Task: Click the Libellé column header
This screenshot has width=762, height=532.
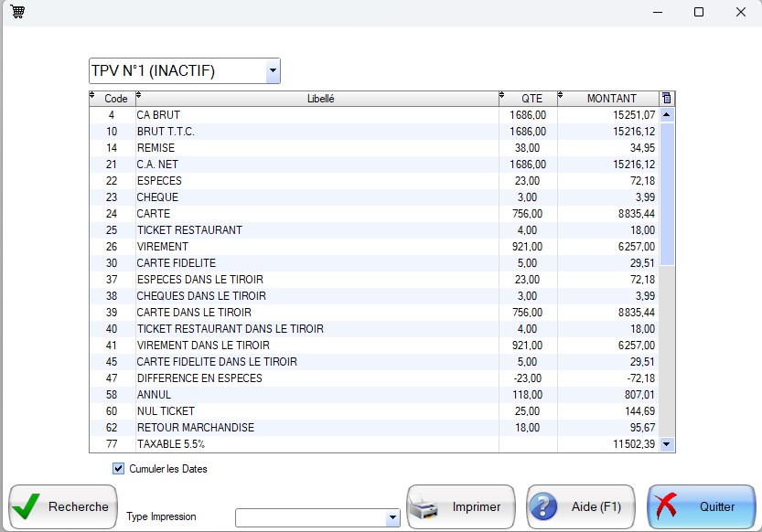Action: [320, 99]
